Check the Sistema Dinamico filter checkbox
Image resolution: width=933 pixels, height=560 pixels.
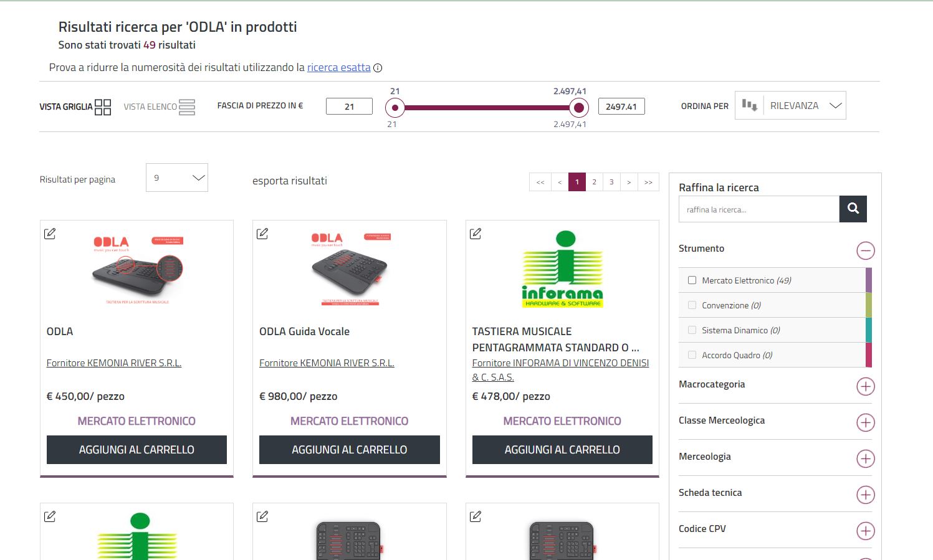[692, 330]
